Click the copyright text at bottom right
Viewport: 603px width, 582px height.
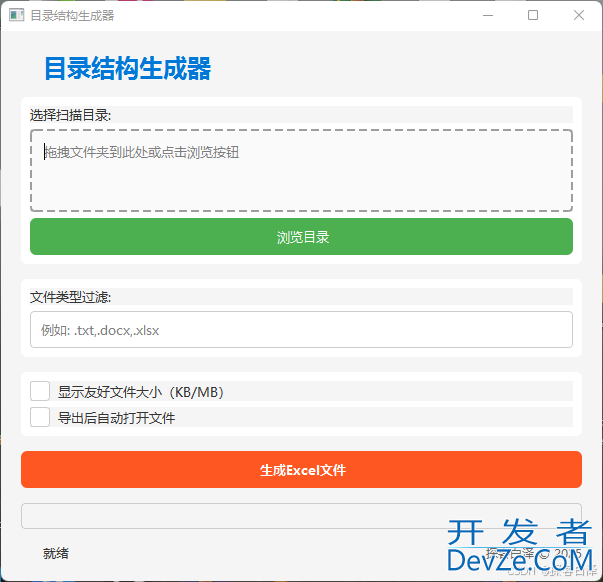(532, 552)
